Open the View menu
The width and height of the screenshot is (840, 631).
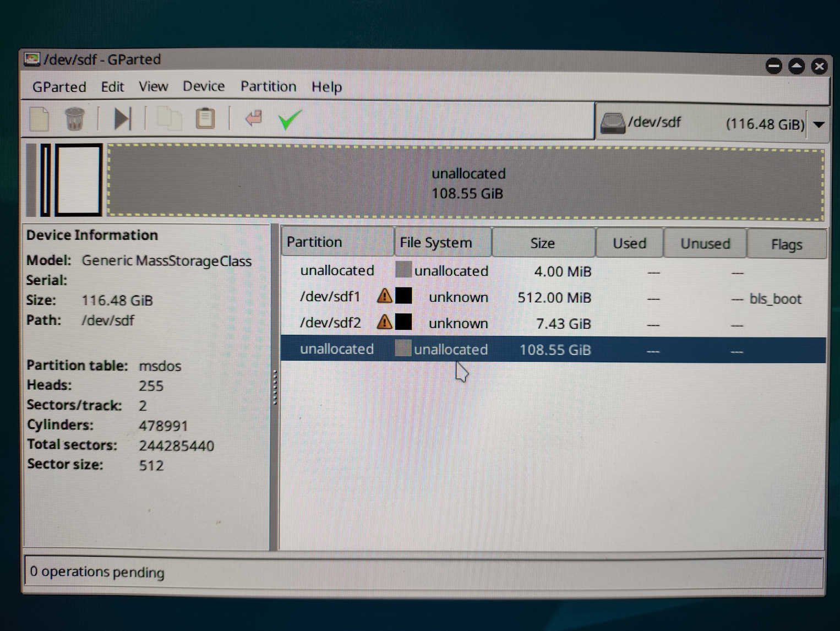[153, 86]
